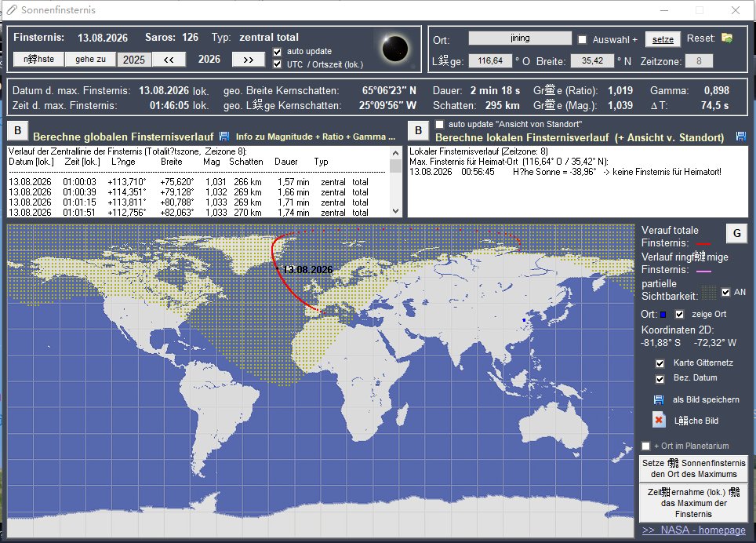
Task: Click the B button for lokalen Finsternisverlauf
Action: (x=419, y=131)
